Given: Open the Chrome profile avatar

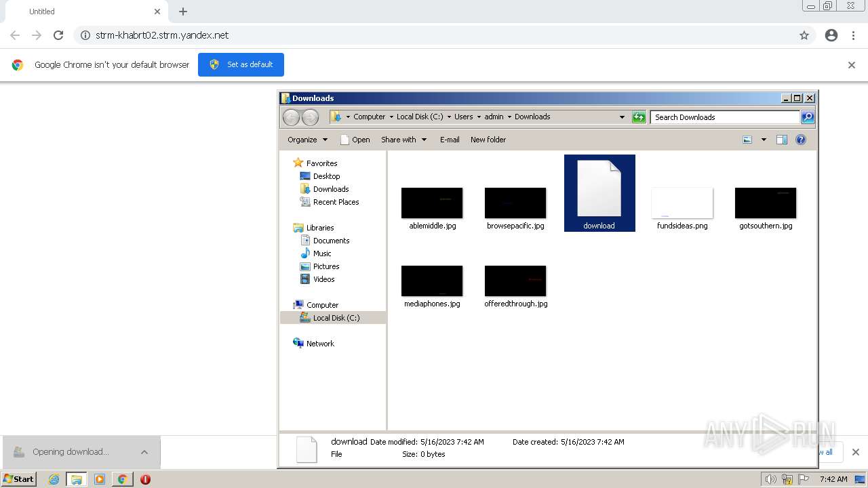Looking at the screenshot, I should (831, 35).
